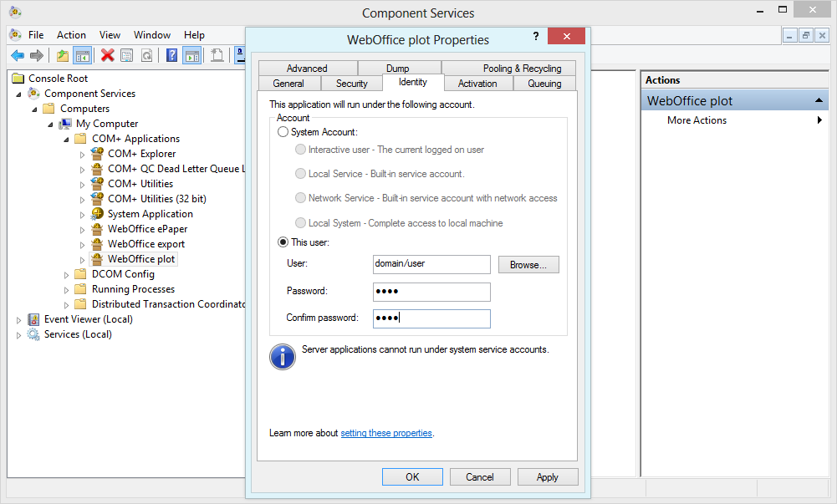
Task: Click the Browse button next to User
Action: (528, 264)
